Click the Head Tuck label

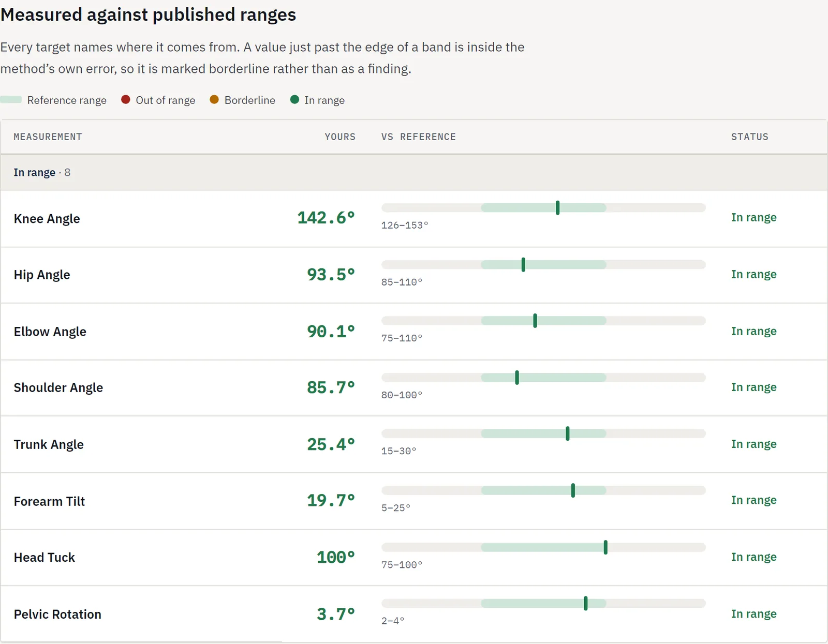[45, 558]
